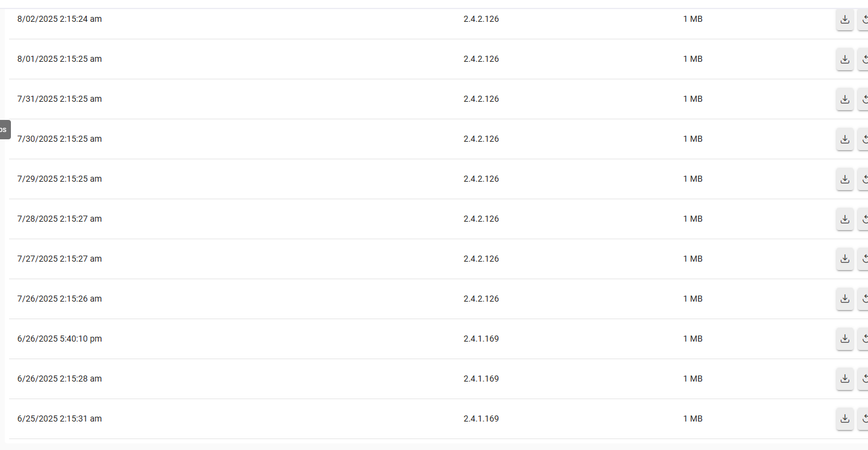Restore the 6/25/2025 backup
This screenshot has width=868, height=450.
pos(864,419)
